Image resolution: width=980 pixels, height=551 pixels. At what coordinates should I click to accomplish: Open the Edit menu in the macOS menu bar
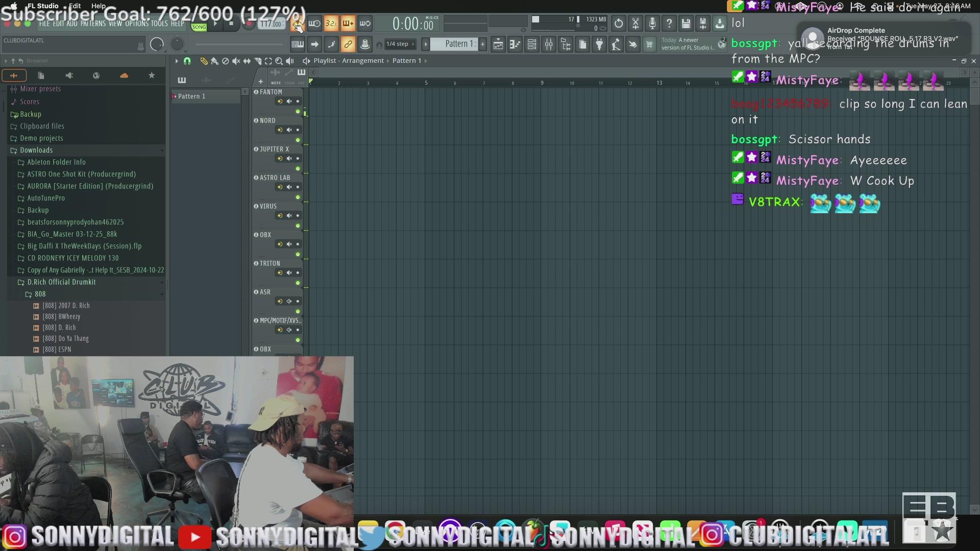pos(75,6)
